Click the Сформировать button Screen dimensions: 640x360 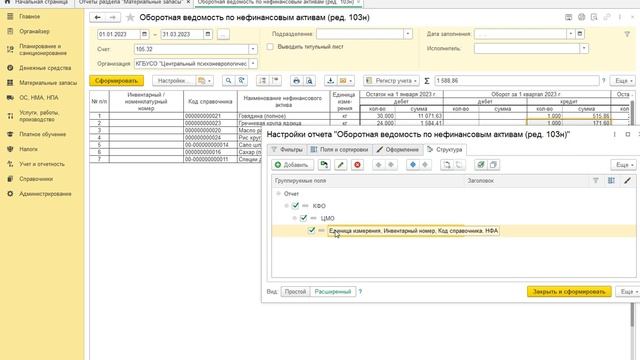[116, 81]
